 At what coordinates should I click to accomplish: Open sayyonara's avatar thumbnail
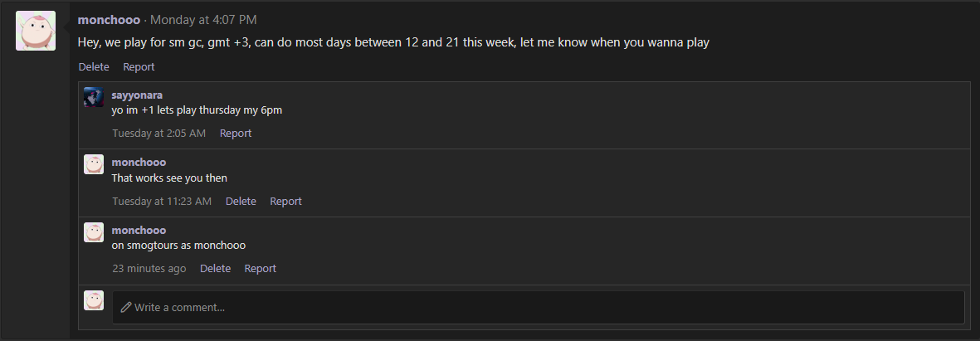click(x=94, y=97)
